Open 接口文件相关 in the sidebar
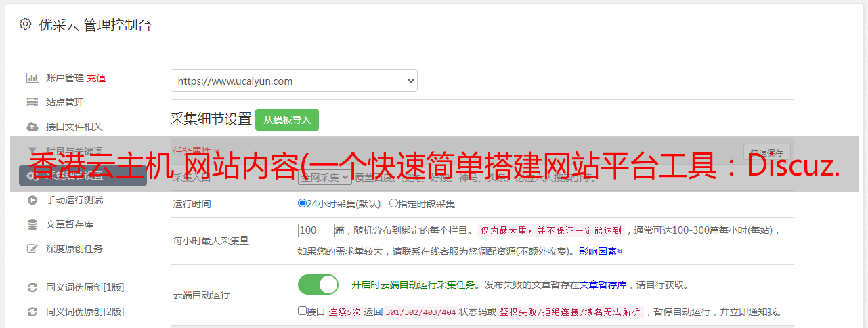The image size is (868, 328). click(x=74, y=127)
